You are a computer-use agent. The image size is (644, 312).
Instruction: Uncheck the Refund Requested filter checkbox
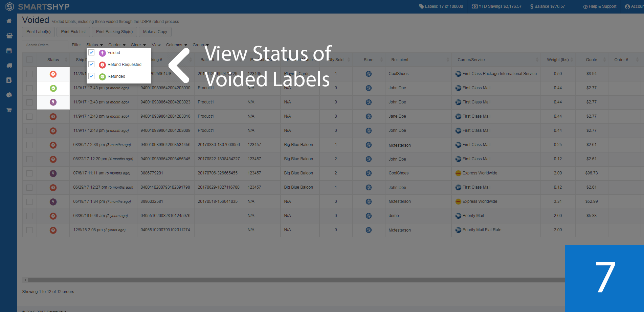(91, 64)
